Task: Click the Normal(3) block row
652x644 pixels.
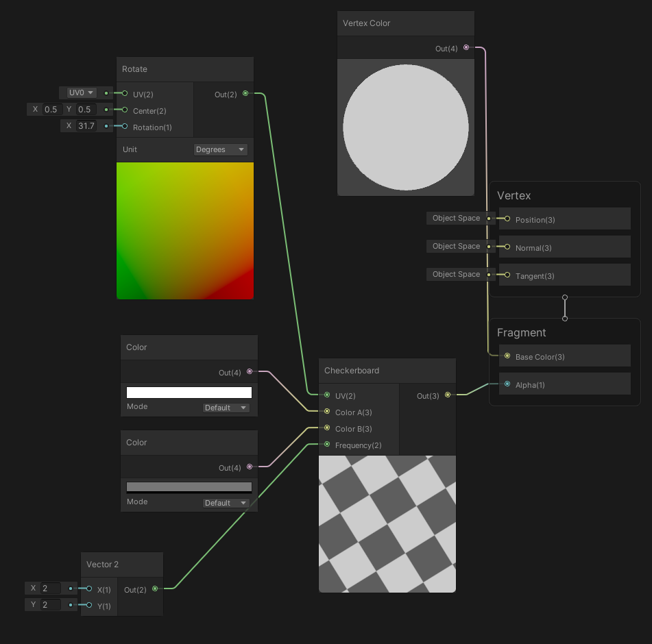Action: coord(565,247)
